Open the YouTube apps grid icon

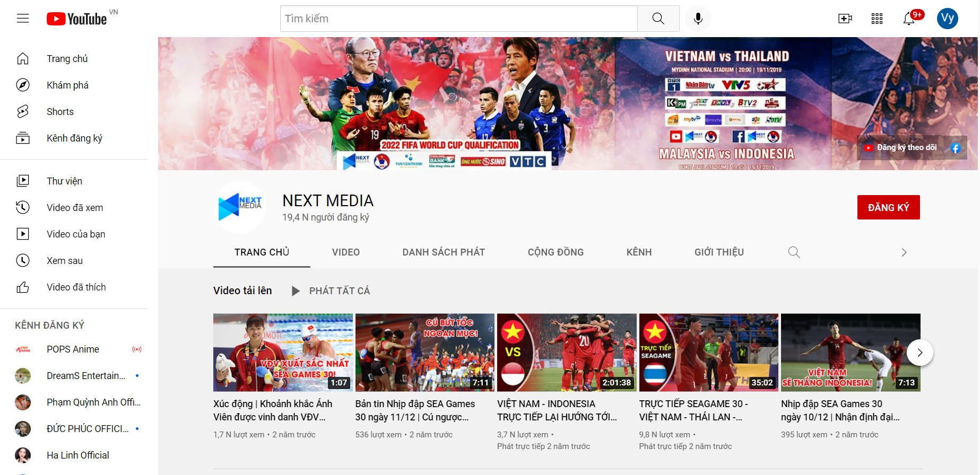pos(877,19)
